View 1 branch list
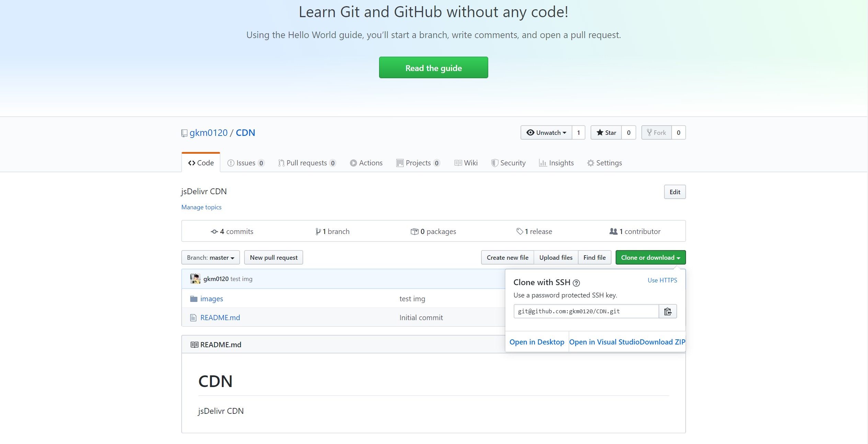The width and height of the screenshot is (868, 444). pos(332,231)
